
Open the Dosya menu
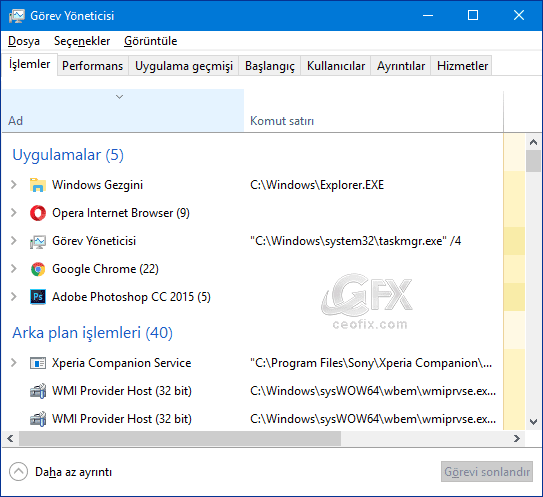[x=24, y=41]
